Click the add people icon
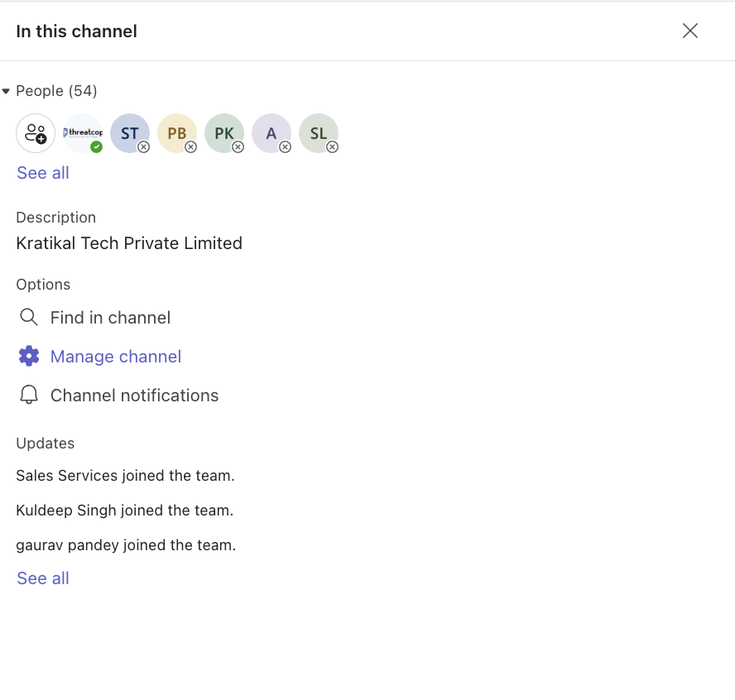735x700 pixels. (36, 133)
